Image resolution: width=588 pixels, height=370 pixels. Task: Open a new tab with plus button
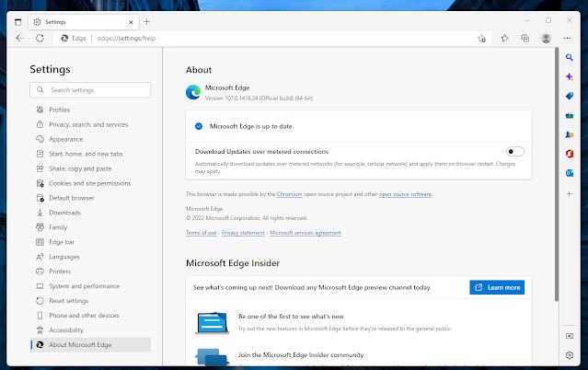[146, 22]
